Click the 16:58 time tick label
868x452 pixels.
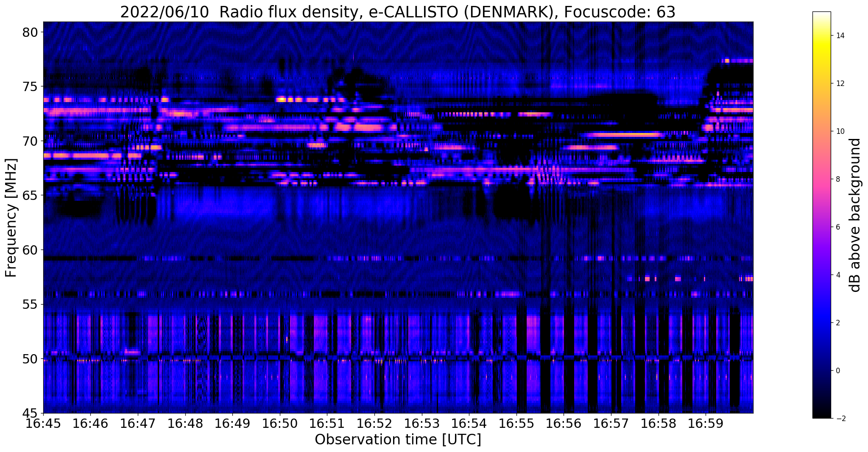point(659,424)
